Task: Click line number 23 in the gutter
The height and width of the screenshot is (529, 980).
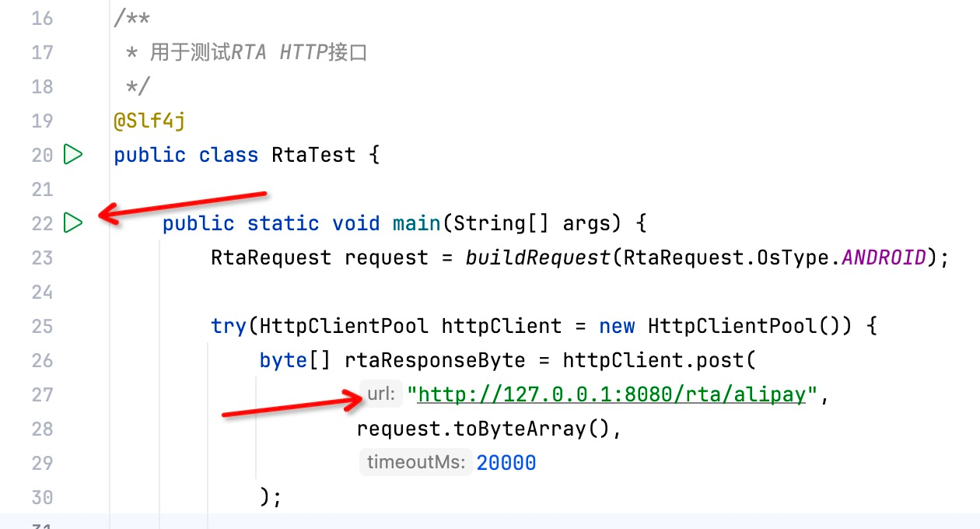Action: 42,257
